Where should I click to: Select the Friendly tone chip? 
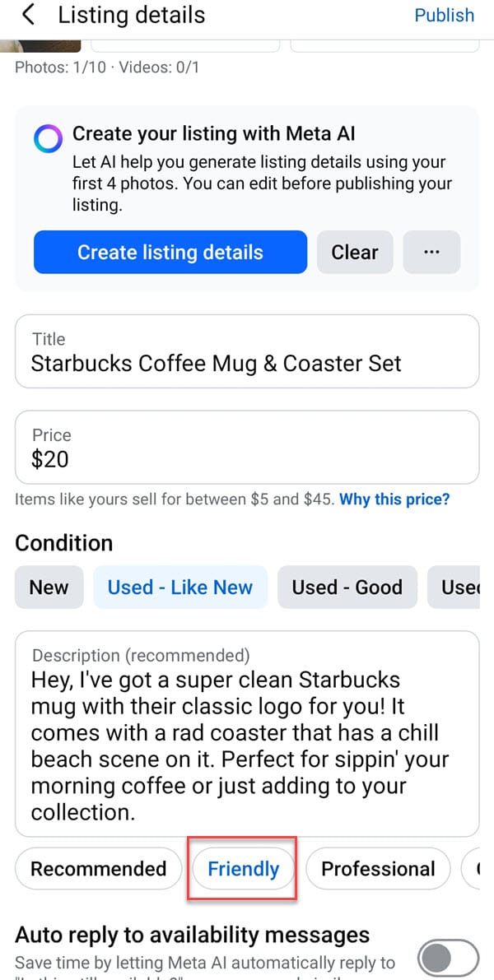click(244, 869)
